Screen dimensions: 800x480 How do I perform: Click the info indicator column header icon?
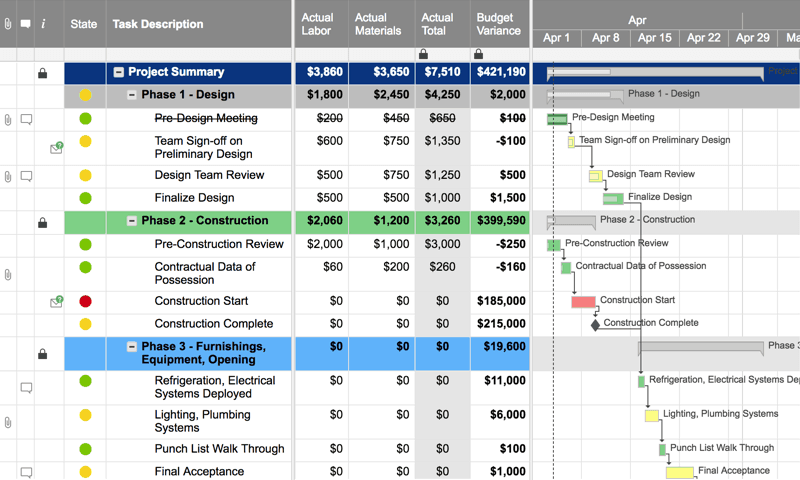[43, 24]
